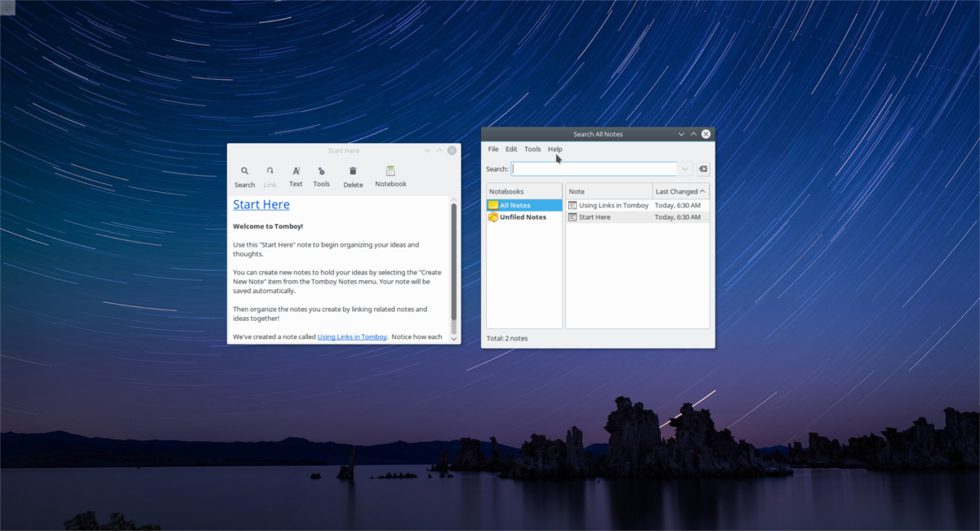
Task: Open Tools menu in Search All Notes
Action: click(x=532, y=149)
